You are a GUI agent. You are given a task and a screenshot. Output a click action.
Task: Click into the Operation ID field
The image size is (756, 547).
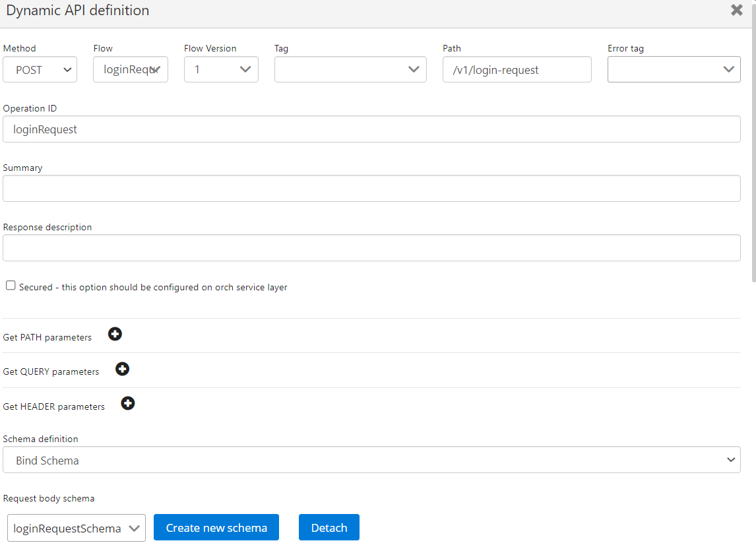(371, 129)
